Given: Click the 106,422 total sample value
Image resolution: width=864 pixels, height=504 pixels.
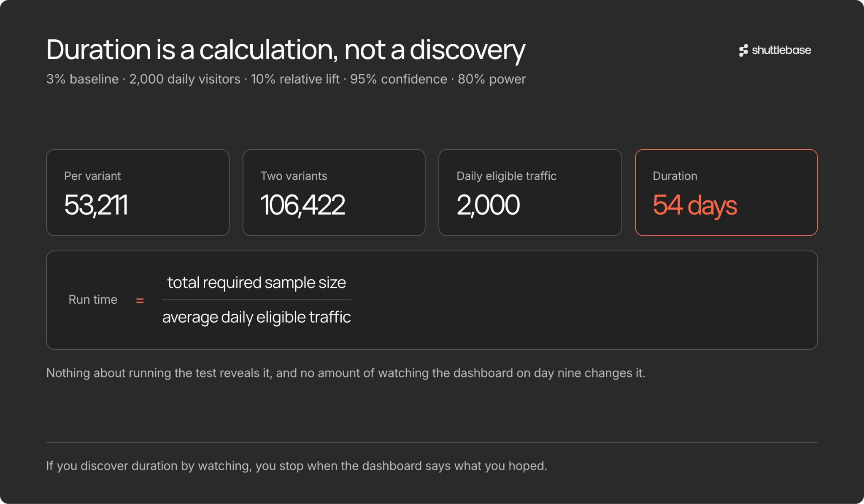Looking at the screenshot, I should (x=302, y=205).
